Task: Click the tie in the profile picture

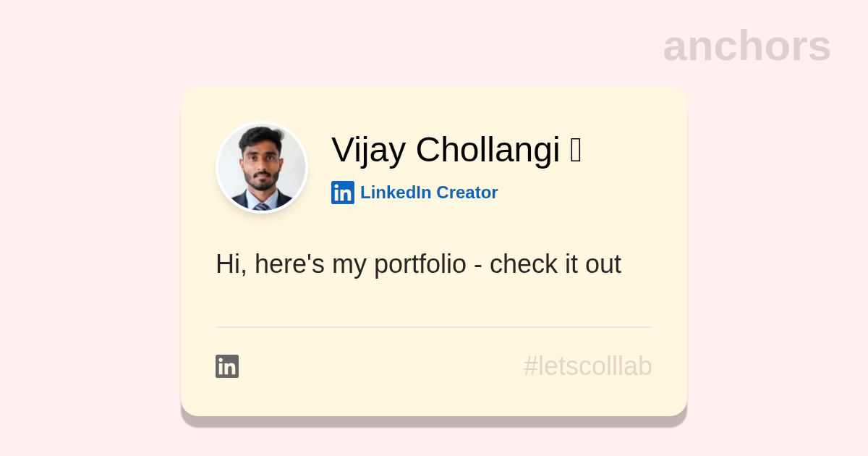Action: (261, 206)
